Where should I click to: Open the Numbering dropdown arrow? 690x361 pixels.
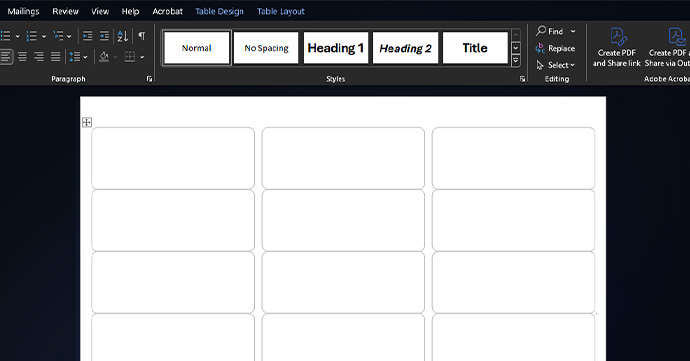(x=44, y=37)
